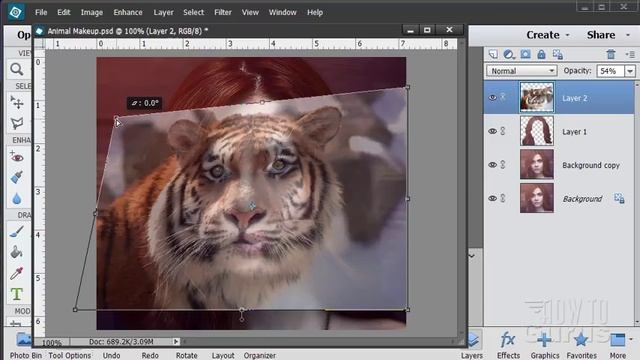Expand the Create dropdown

pyautogui.click(x=567, y=35)
